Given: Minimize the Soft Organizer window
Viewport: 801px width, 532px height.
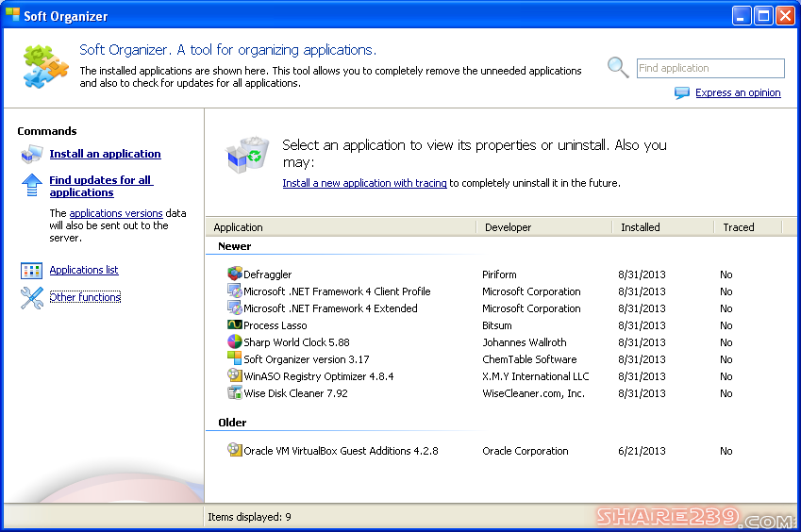Looking at the screenshot, I should click(x=742, y=16).
